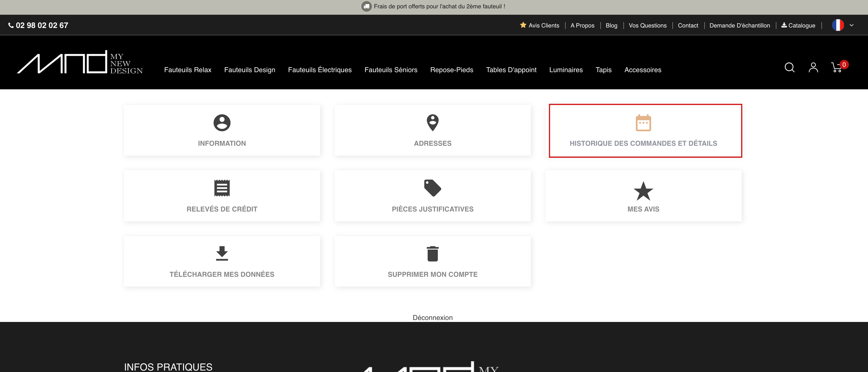868x372 pixels.
Task: Open the shopping cart icon
Action: pyautogui.click(x=837, y=68)
